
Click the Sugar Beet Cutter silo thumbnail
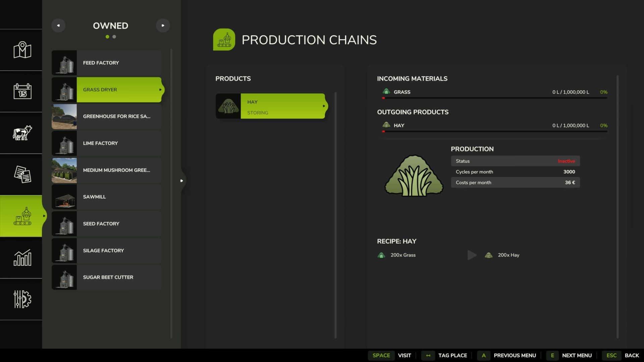point(64,278)
